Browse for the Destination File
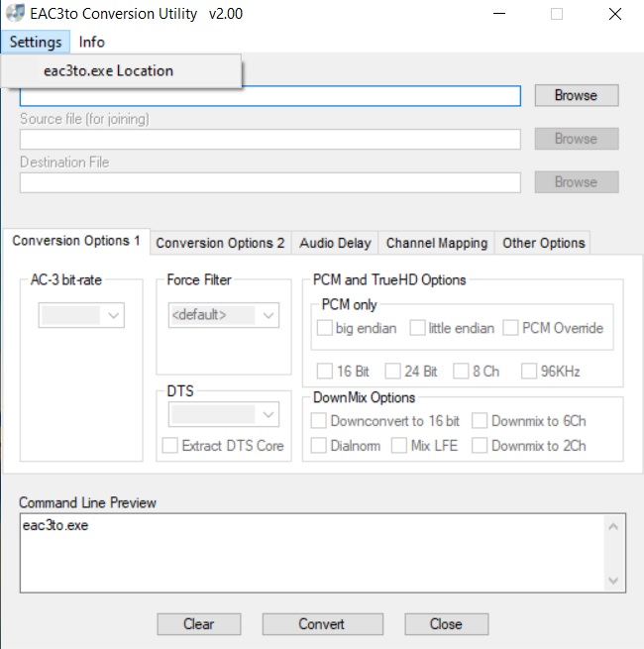The image size is (644, 649). click(x=577, y=182)
